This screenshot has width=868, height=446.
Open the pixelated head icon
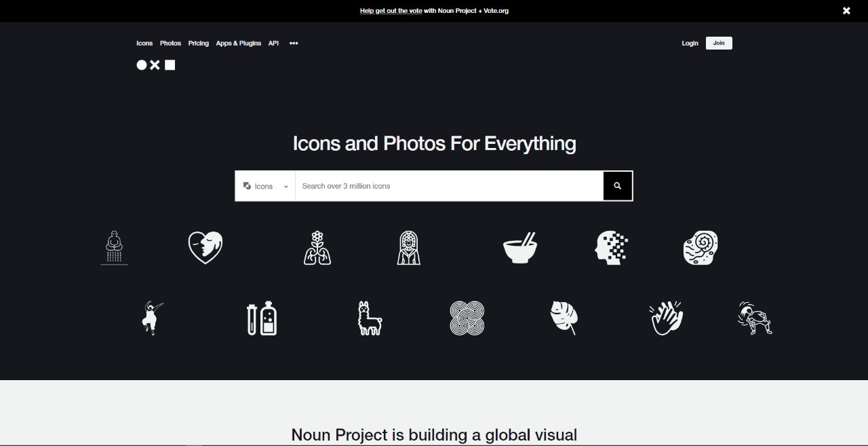612,247
